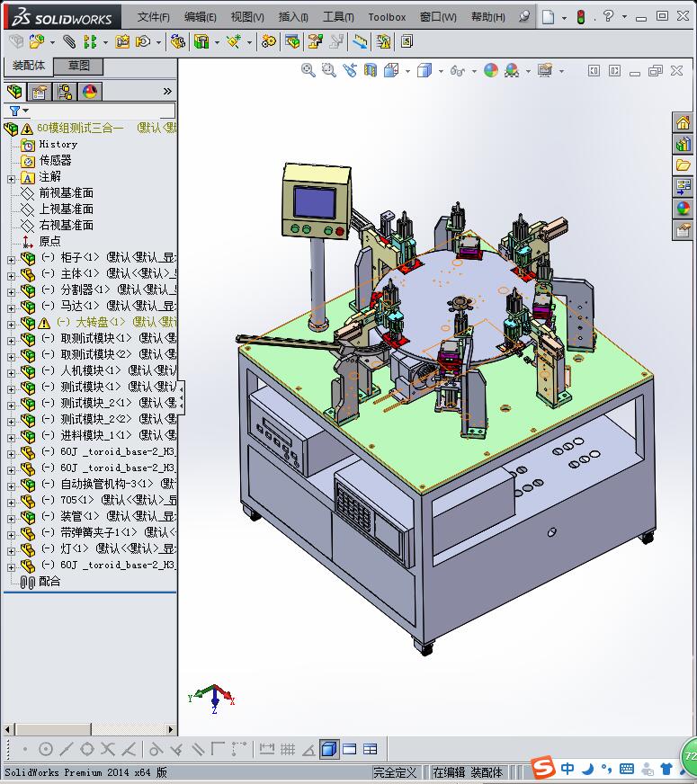Viewport: 697px width, 784px height.
Task: Click the Smart Fasteners toolbar icon
Action: pos(122,41)
